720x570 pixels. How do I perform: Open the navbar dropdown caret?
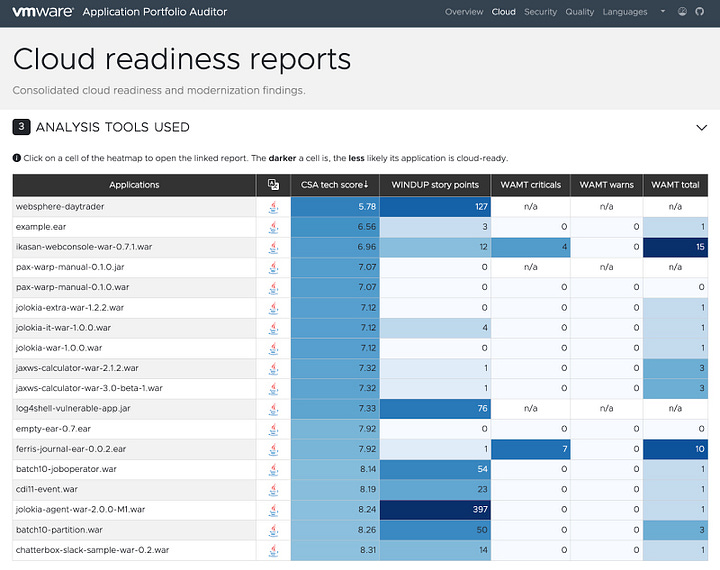pos(663,11)
